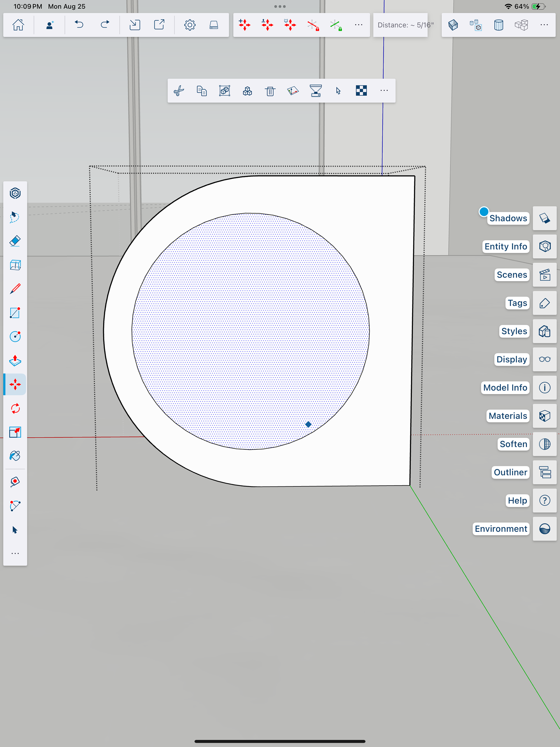Screen dimensions: 560x747
Task: Open the Entity Info panel
Action: [x=545, y=247]
